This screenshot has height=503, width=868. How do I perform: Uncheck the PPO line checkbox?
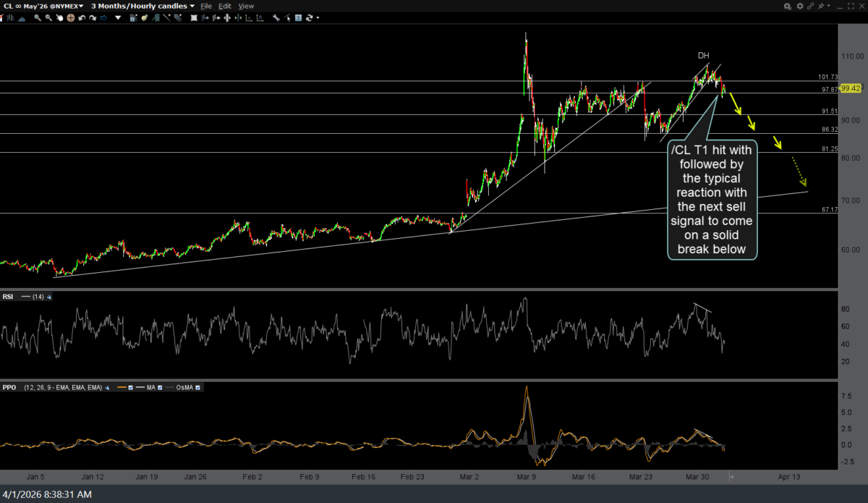(130, 387)
